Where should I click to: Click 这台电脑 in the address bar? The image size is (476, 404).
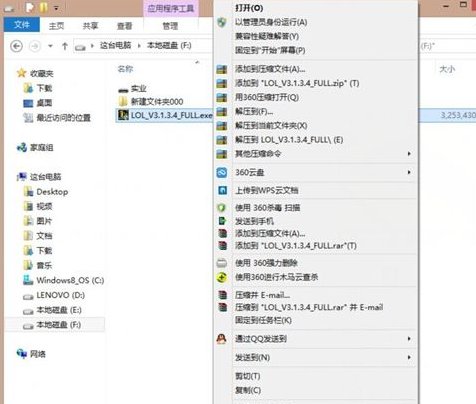[x=115, y=45]
